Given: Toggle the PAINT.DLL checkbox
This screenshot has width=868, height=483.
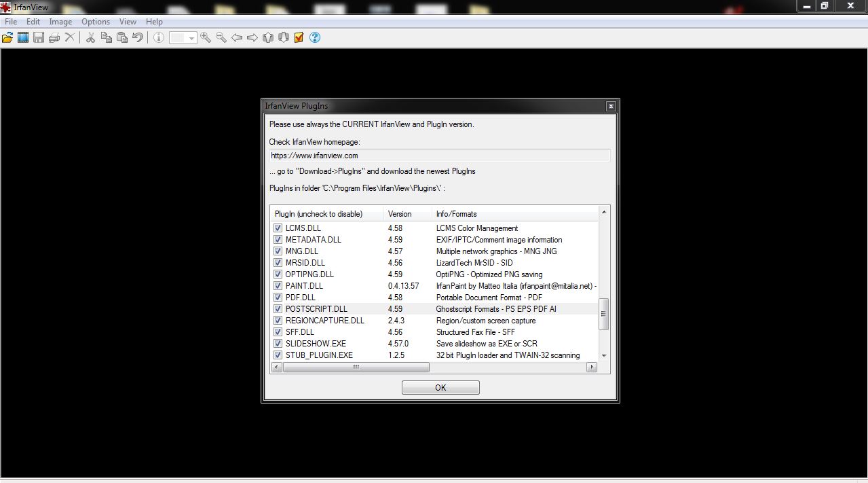Looking at the screenshot, I should coord(278,286).
